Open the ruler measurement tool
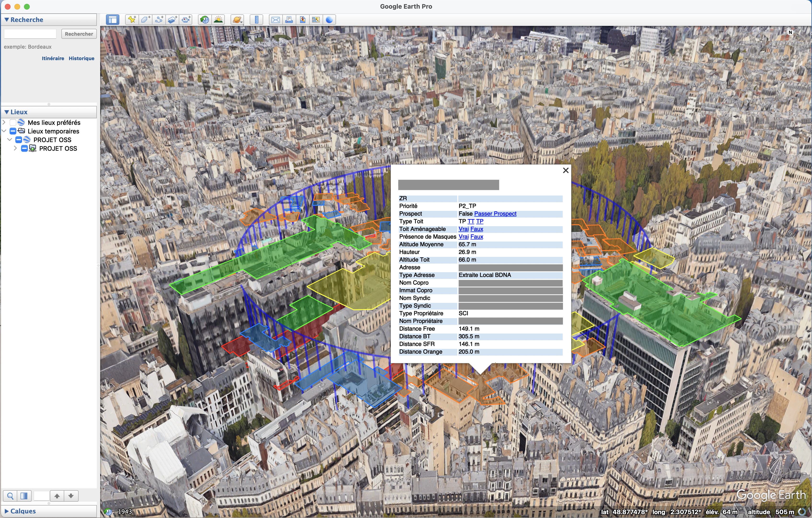812x518 pixels. [256, 20]
